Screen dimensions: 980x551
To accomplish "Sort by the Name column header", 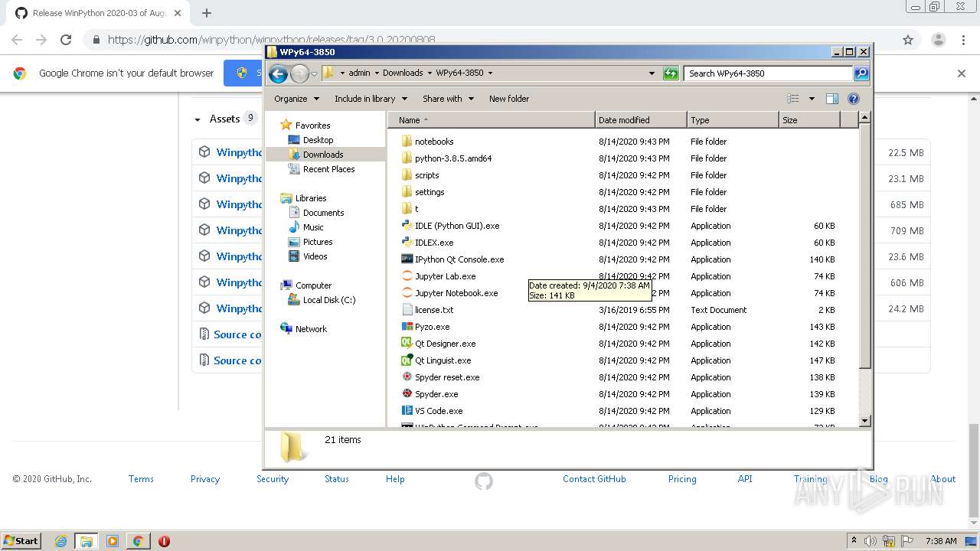I will coord(492,120).
